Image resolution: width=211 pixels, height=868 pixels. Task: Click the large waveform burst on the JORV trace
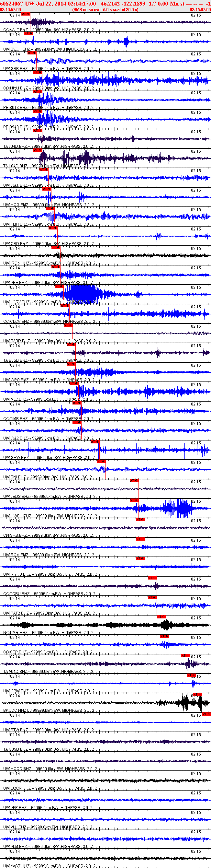click(81, 293)
